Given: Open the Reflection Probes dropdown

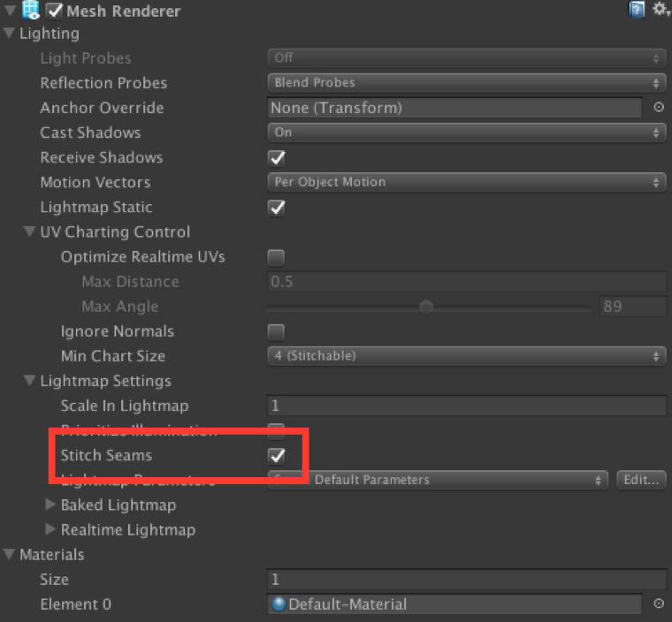Looking at the screenshot, I should (x=466, y=83).
